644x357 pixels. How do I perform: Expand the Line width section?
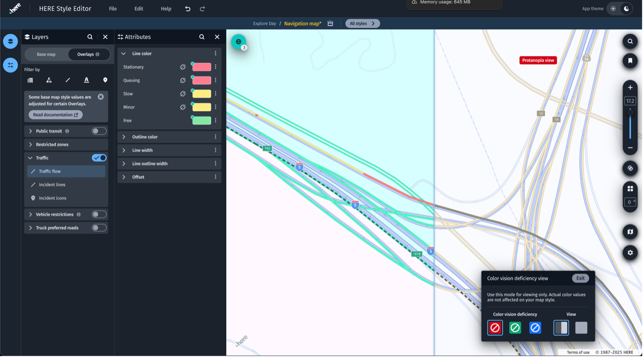pyautogui.click(x=124, y=151)
